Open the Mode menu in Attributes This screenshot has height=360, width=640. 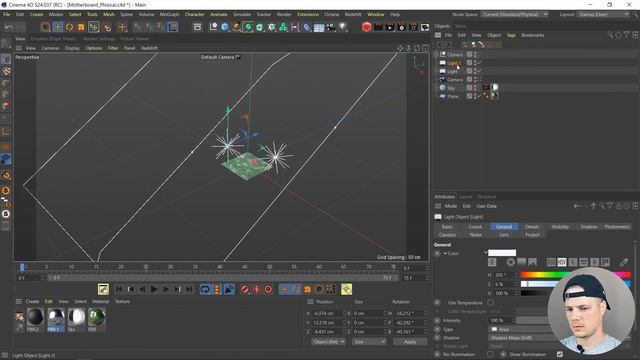click(x=451, y=206)
